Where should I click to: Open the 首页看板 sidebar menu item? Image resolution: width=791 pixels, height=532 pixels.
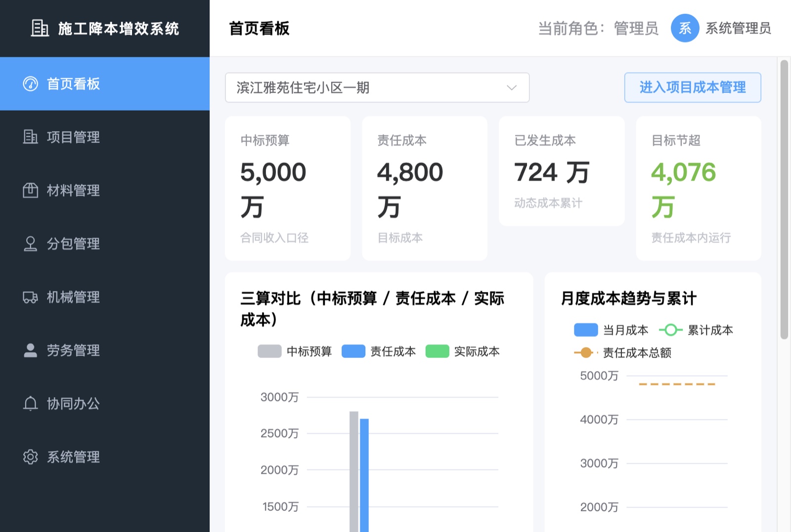pyautogui.click(x=105, y=84)
